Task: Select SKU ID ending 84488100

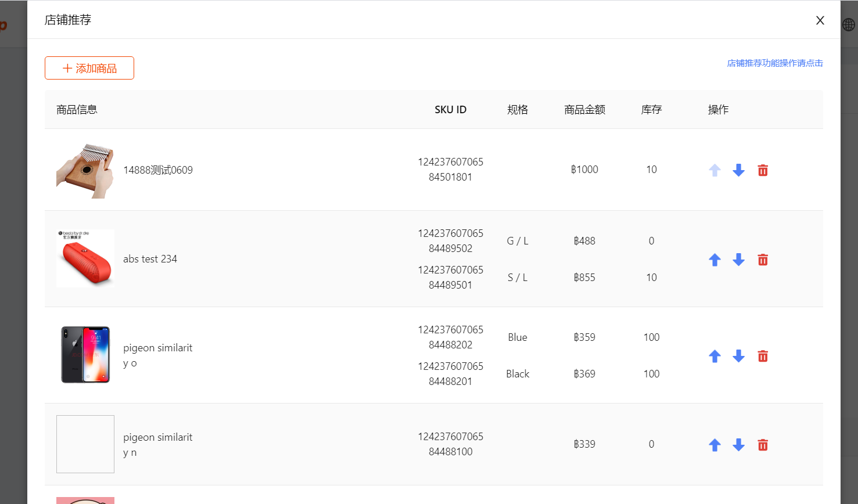Action: pos(451,444)
